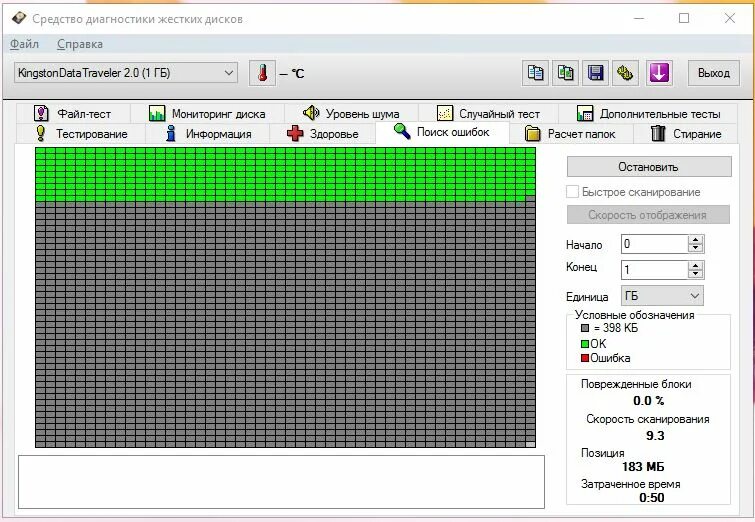Image resolution: width=755 pixels, height=522 pixels.
Task: Expand the KingstonDataTraveler drive dropdown
Action: pos(229,73)
